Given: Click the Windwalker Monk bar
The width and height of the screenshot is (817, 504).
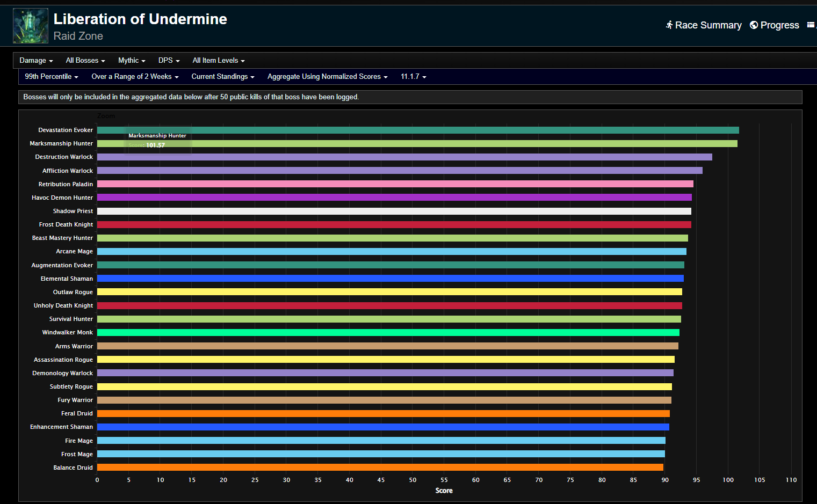Looking at the screenshot, I should [388, 332].
